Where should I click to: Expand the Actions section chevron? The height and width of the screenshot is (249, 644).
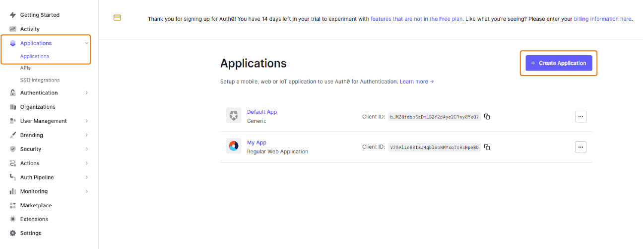(87, 163)
